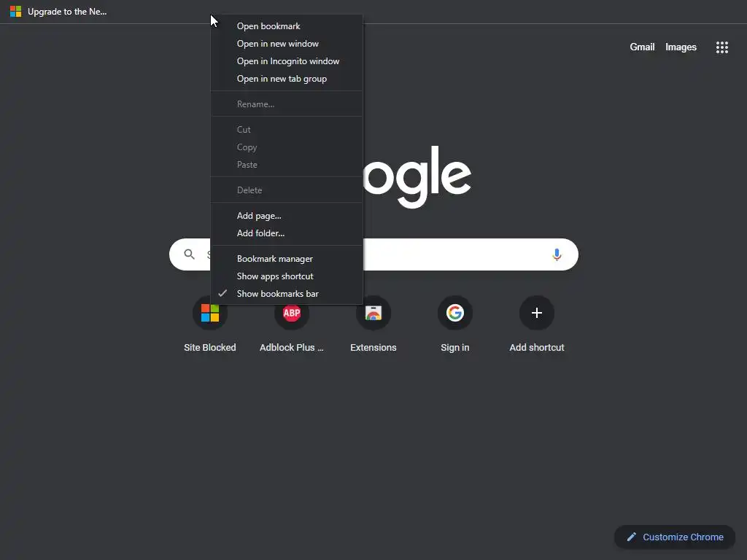Open the Google apps grid icon

pyautogui.click(x=721, y=47)
